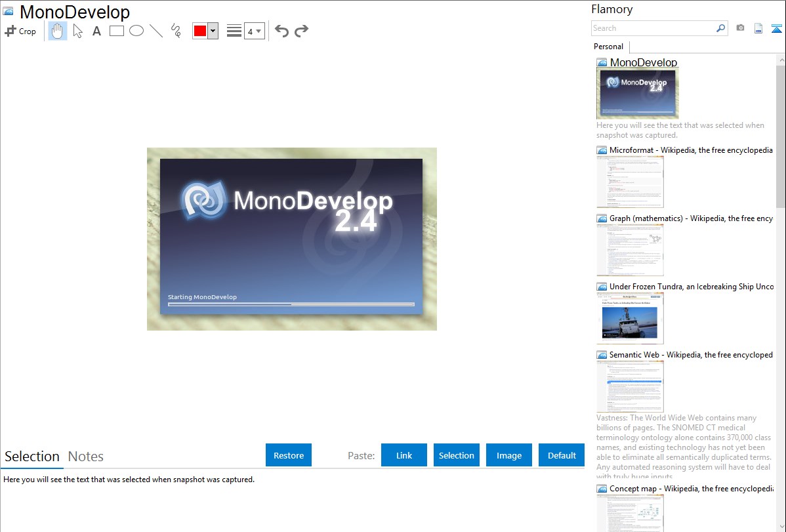
Task: Choose the text annotation tool
Action: (96, 31)
